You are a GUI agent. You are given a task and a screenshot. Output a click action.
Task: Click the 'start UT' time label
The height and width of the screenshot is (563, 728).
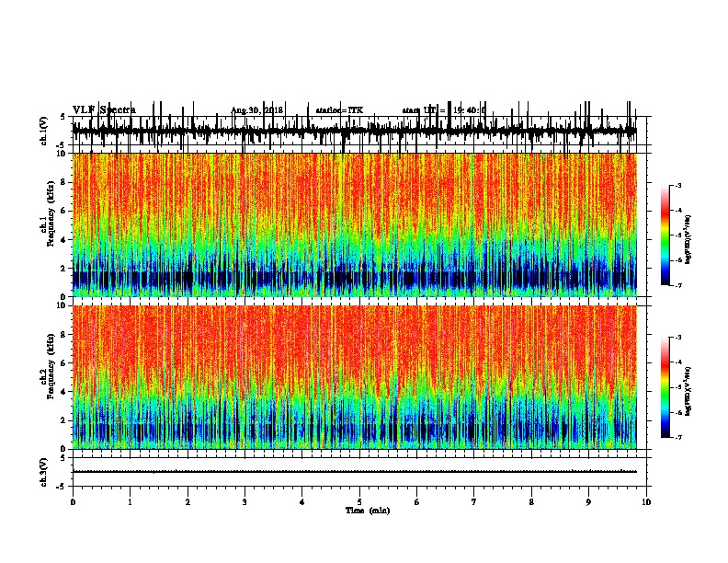click(x=444, y=110)
